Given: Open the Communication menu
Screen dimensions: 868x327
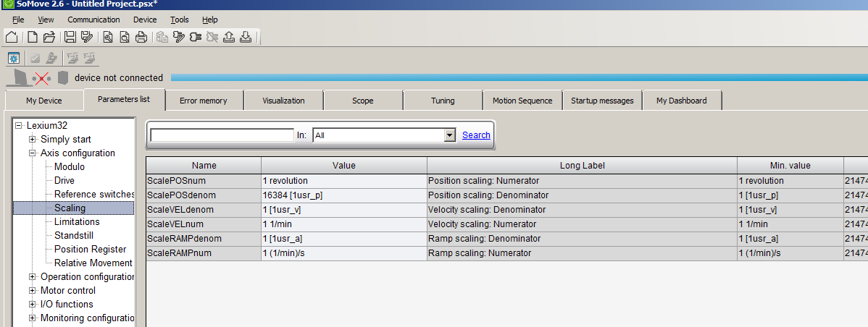Looking at the screenshot, I should pos(93,20).
